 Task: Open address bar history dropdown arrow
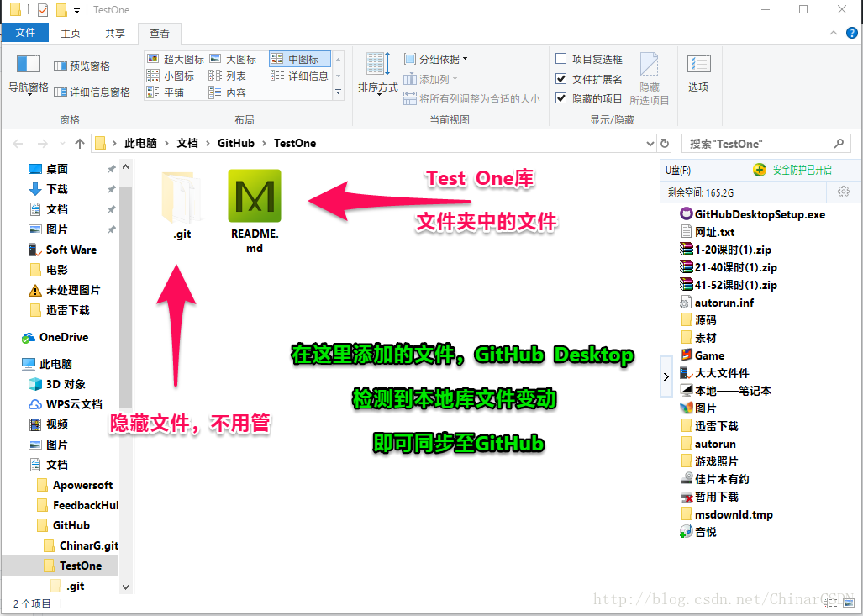click(x=650, y=143)
